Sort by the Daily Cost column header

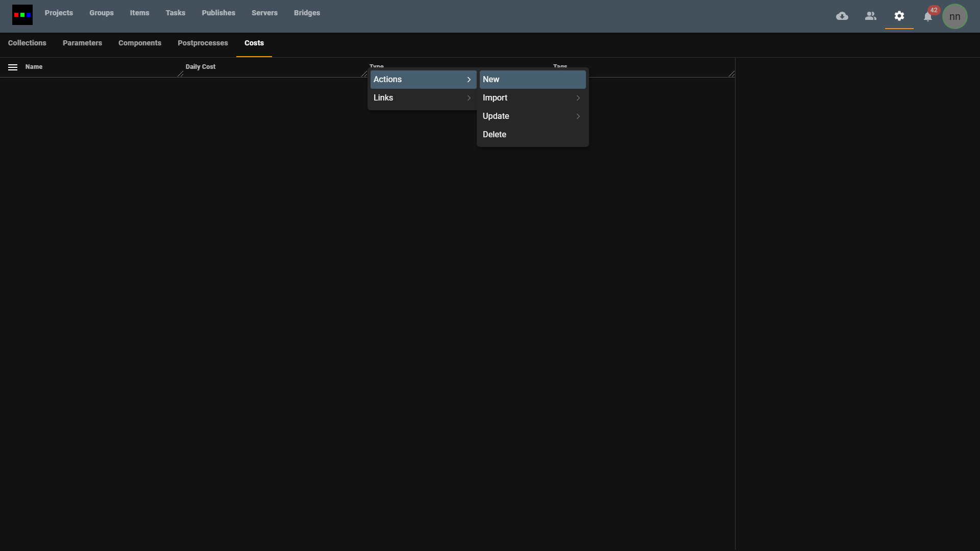(x=201, y=67)
